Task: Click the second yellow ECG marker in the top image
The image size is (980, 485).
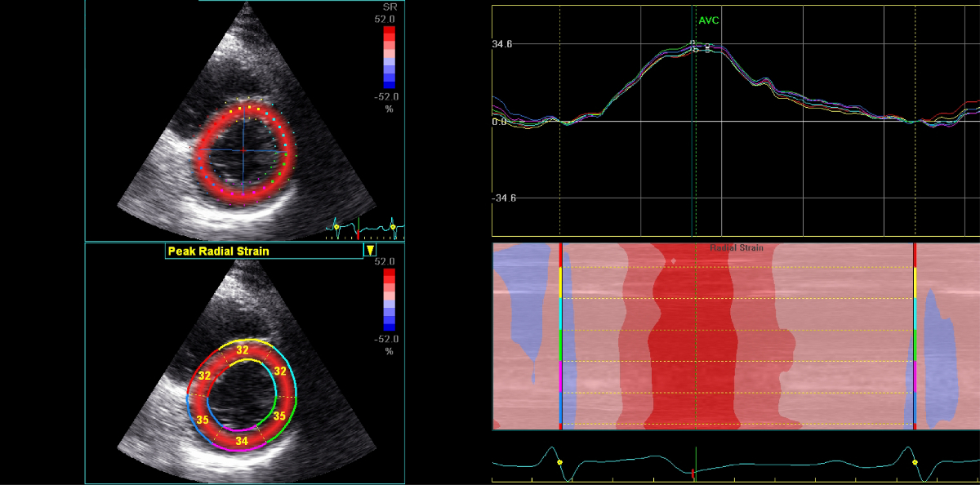Action: tap(393, 227)
